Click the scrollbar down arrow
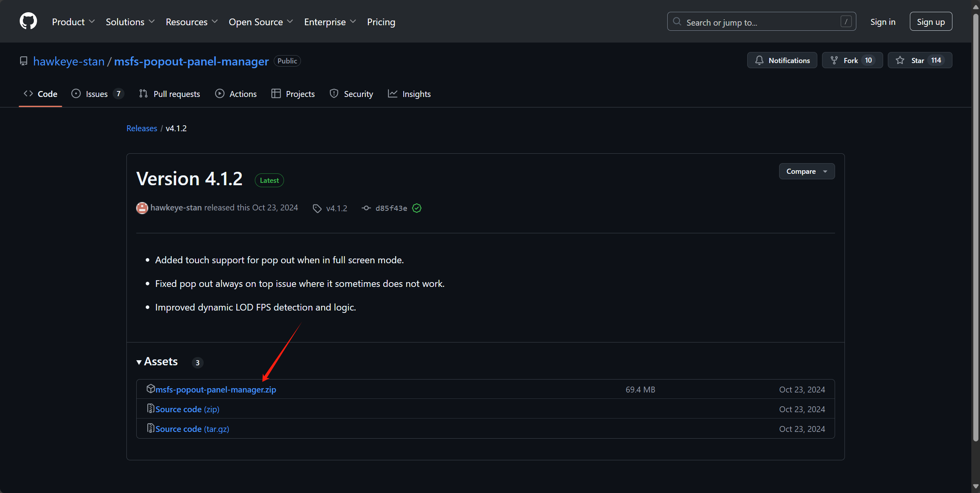 click(x=976, y=487)
